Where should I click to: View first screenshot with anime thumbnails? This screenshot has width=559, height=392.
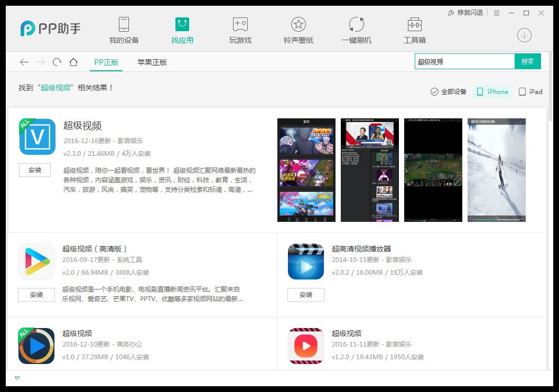coord(306,170)
